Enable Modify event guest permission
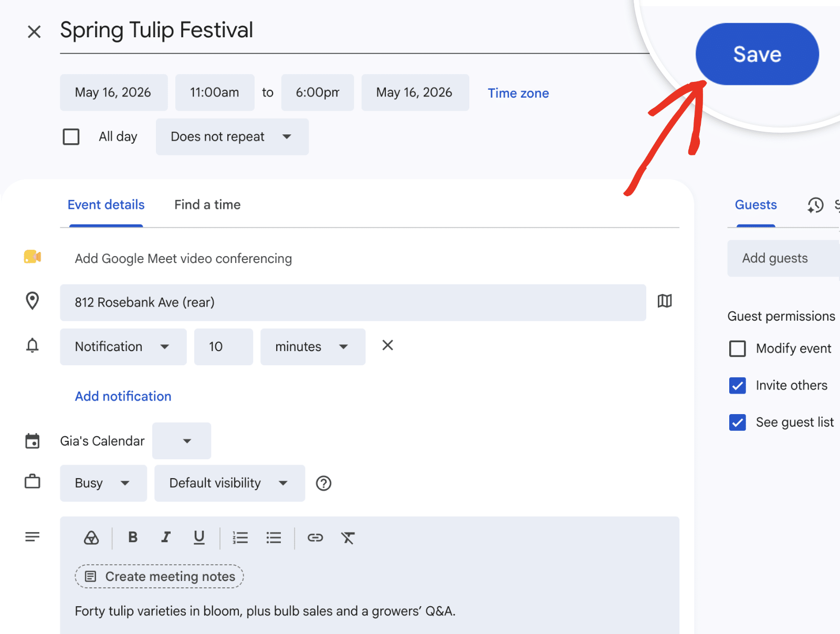This screenshot has width=840, height=634. click(738, 348)
